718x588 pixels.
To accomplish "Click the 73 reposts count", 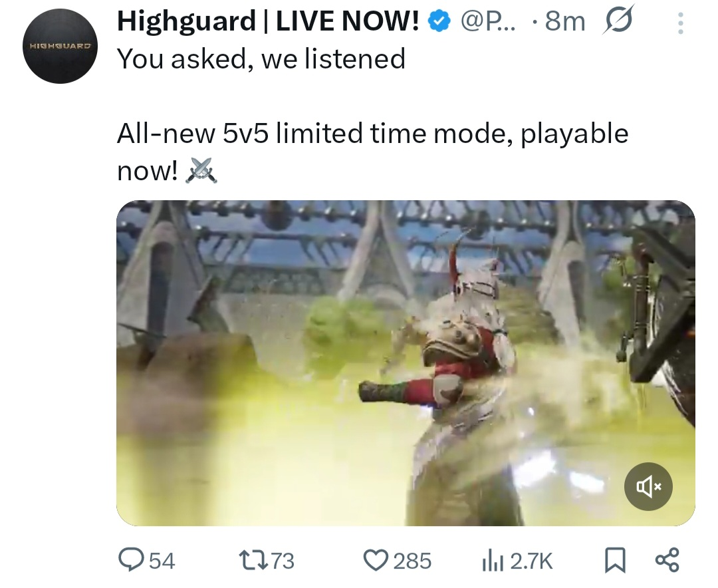I will pos(283,561).
